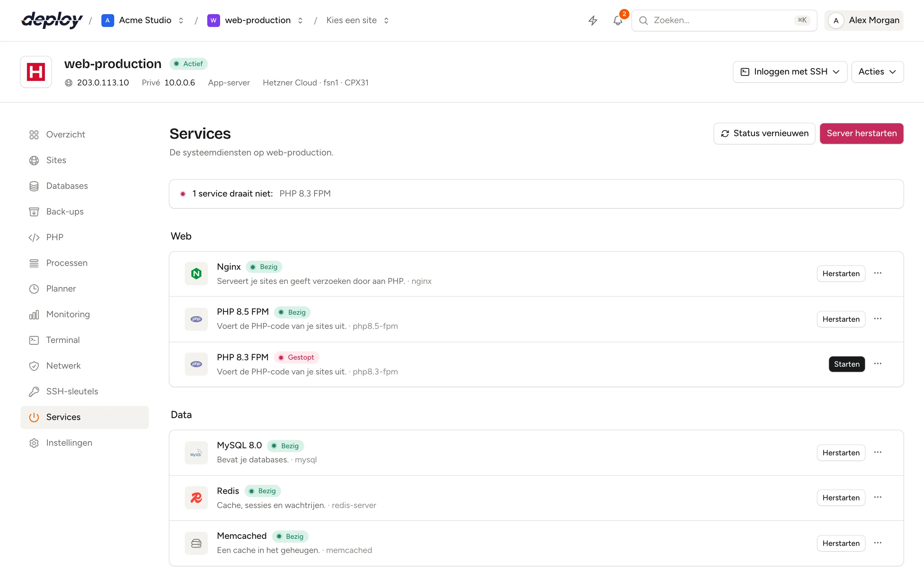Image resolution: width=924 pixels, height=578 pixels.
Task: Click the Memcached service icon
Action: point(196,543)
